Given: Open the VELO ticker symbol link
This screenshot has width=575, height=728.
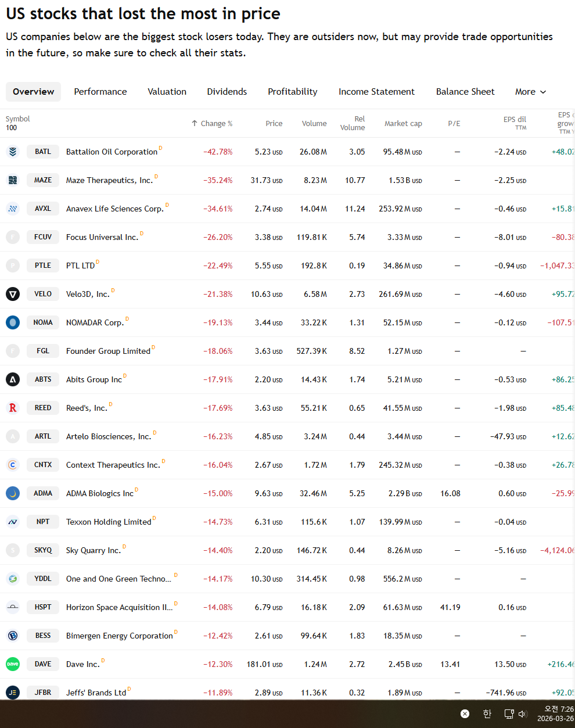Looking at the screenshot, I should tap(43, 294).
